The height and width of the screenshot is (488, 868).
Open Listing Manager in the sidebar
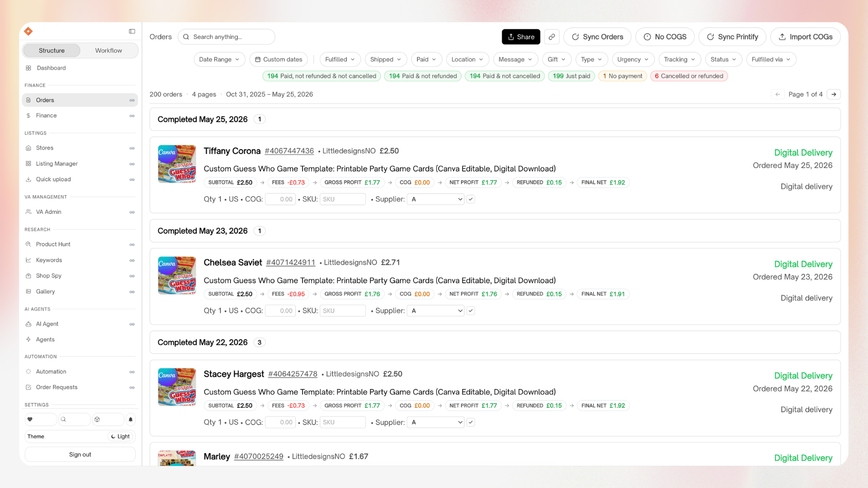click(x=80, y=164)
